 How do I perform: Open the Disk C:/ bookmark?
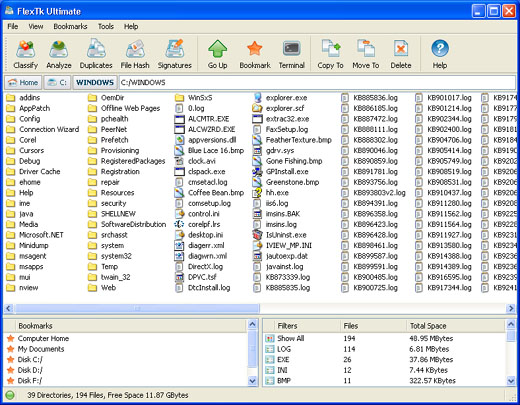30,360
